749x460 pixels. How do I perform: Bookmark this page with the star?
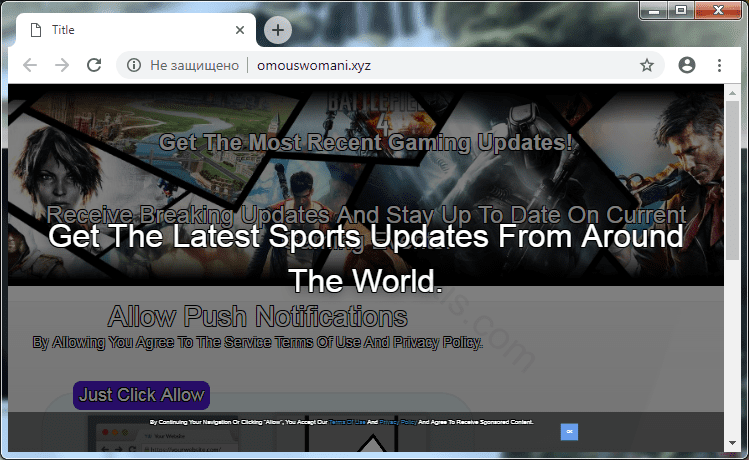[x=647, y=65]
